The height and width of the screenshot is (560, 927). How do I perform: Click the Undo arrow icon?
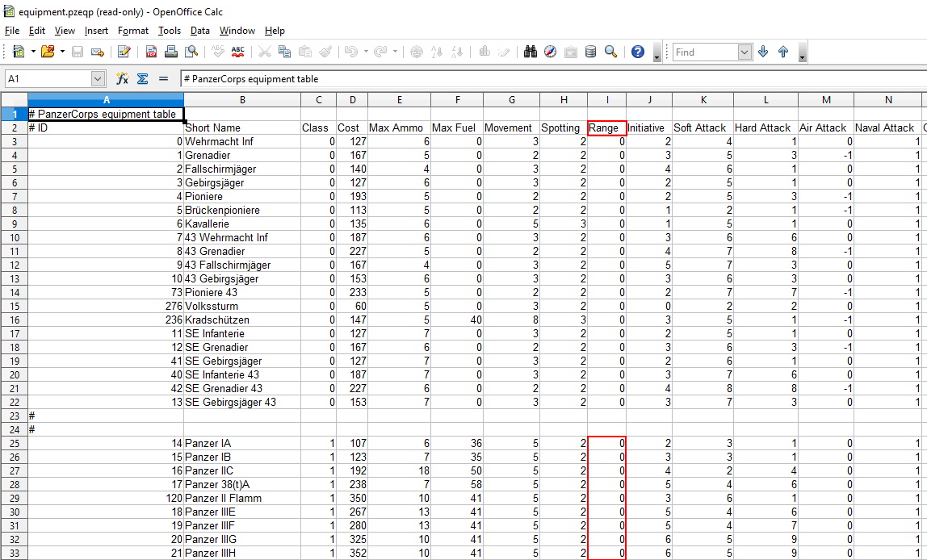(x=351, y=52)
